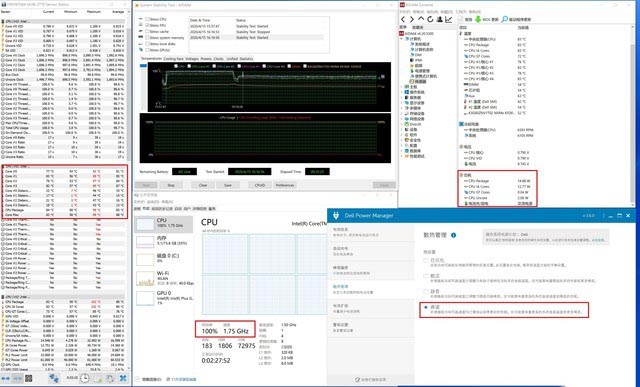Enable the Stress system memory checkbox
Viewport: 640px width, 387px height.
click(x=147, y=38)
